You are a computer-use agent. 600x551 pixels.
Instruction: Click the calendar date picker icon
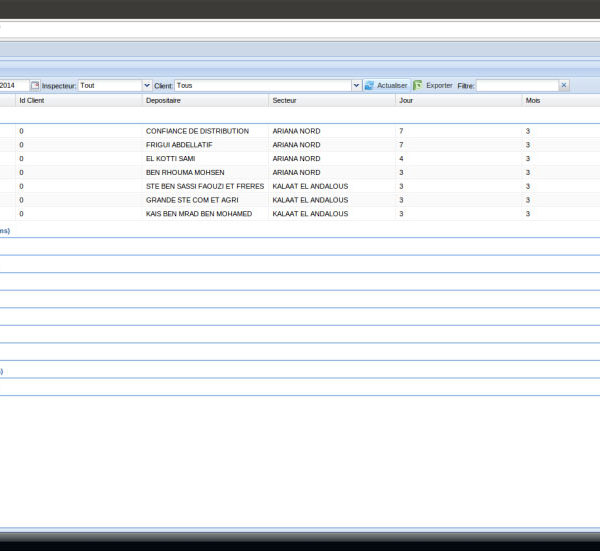pyautogui.click(x=35, y=86)
